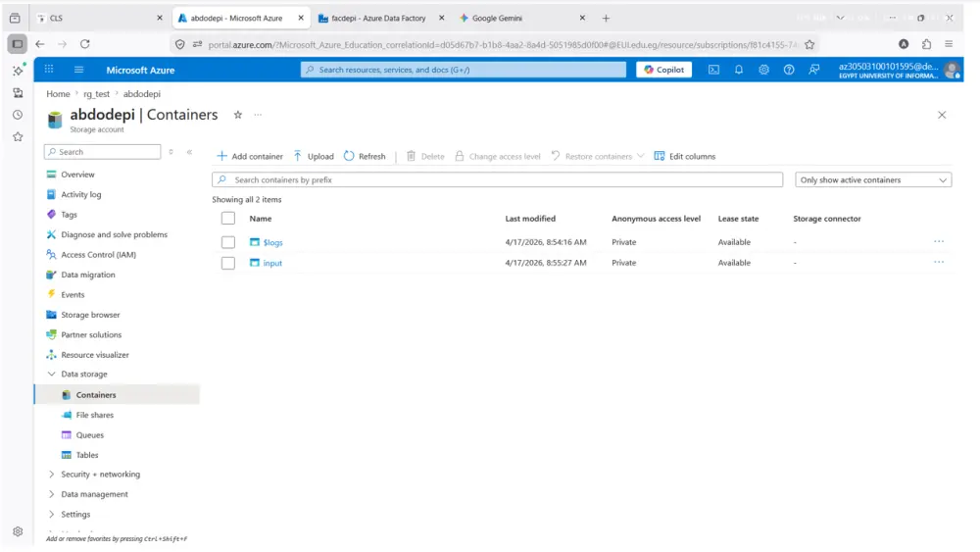Focus the resource menu Search box

tap(103, 152)
